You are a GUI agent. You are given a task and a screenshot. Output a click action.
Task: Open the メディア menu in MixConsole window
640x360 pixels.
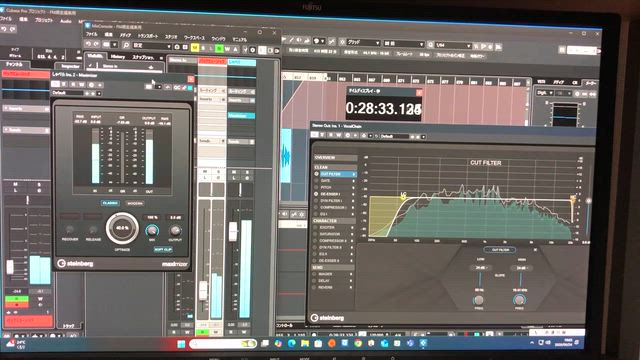[126, 35]
